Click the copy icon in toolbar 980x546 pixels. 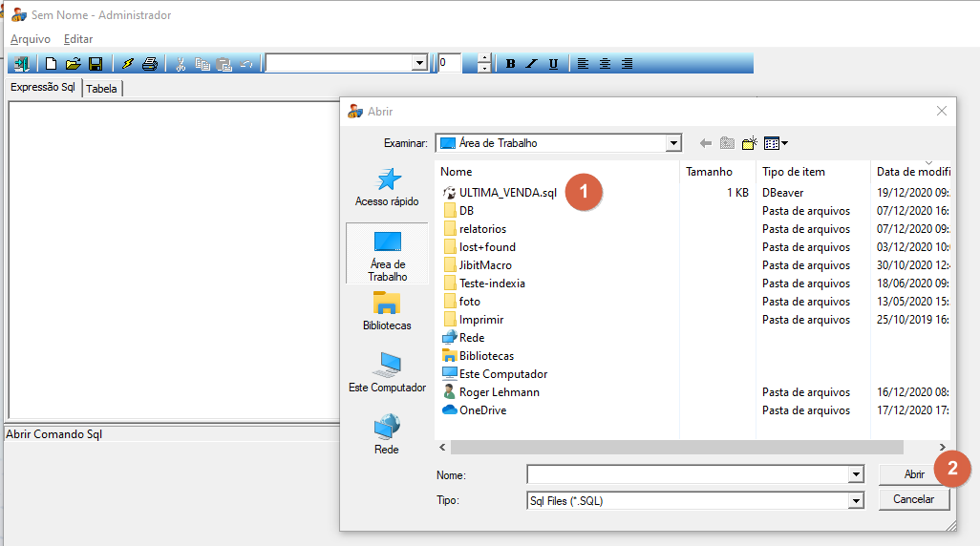202,64
